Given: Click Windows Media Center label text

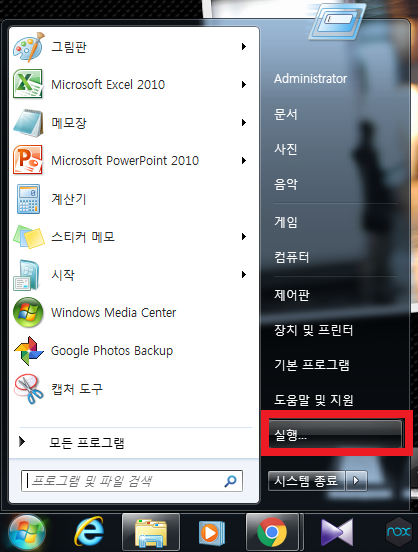Looking at the screenshot, I should (x=113, y=313).
